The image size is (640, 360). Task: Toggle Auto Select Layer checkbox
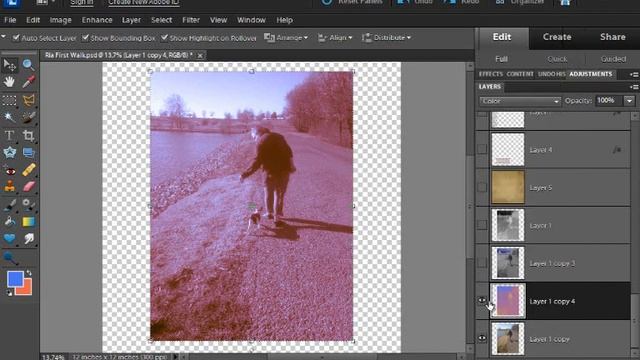(16, 38)
